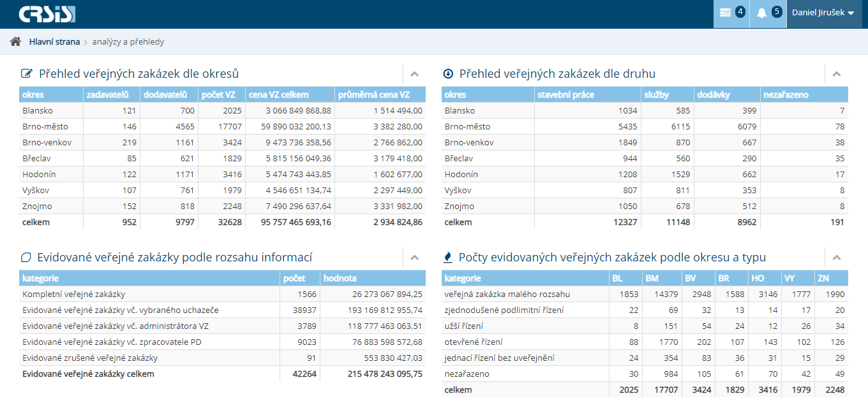Click the CRSIS logo

click(x=47, y=14)
